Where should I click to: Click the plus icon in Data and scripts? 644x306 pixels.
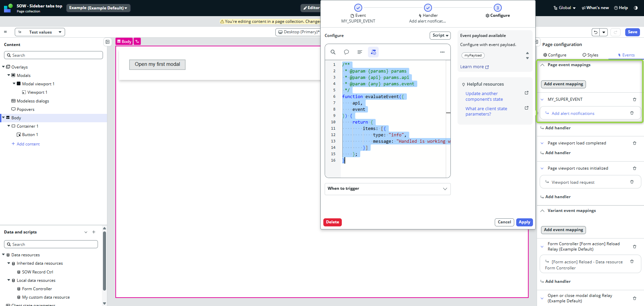point(94,232)
